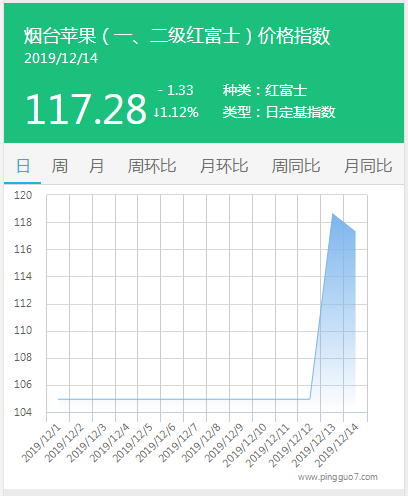Click the y-axis label 106

23,384
